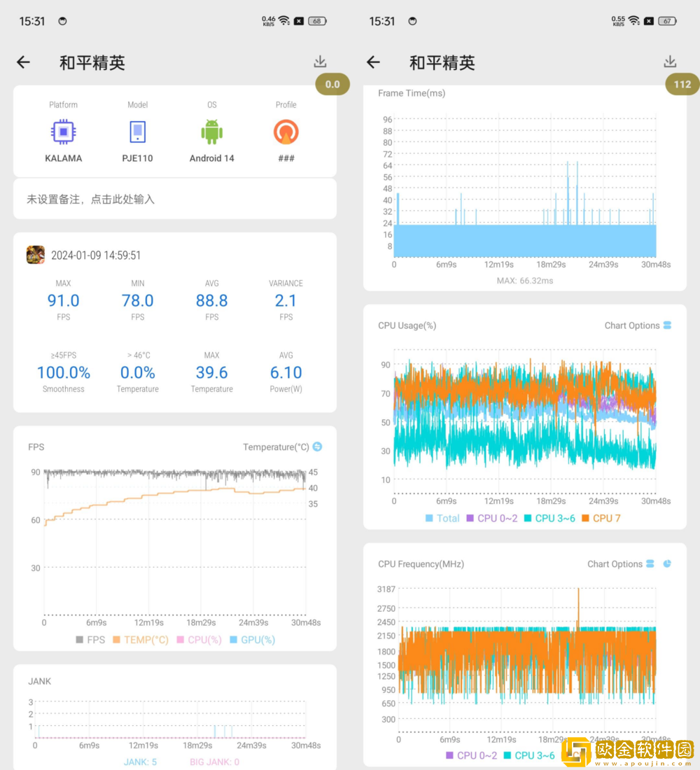The width and height of the screenshot is (700, 770).
Task: Tap the note input field to add remark
Action: click(x=175, y=199)
